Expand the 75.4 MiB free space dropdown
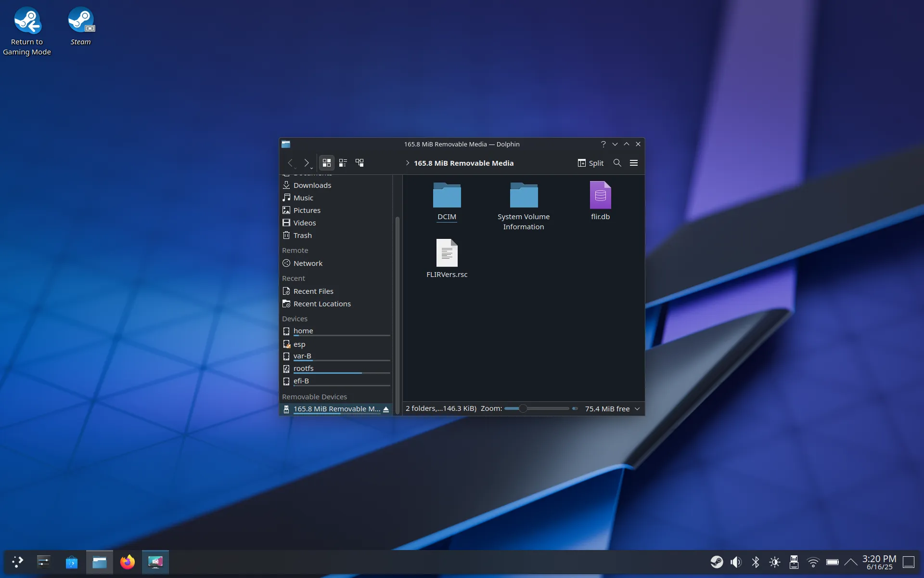The height and width of the screenshot is (578, 924). pos(637,409)
